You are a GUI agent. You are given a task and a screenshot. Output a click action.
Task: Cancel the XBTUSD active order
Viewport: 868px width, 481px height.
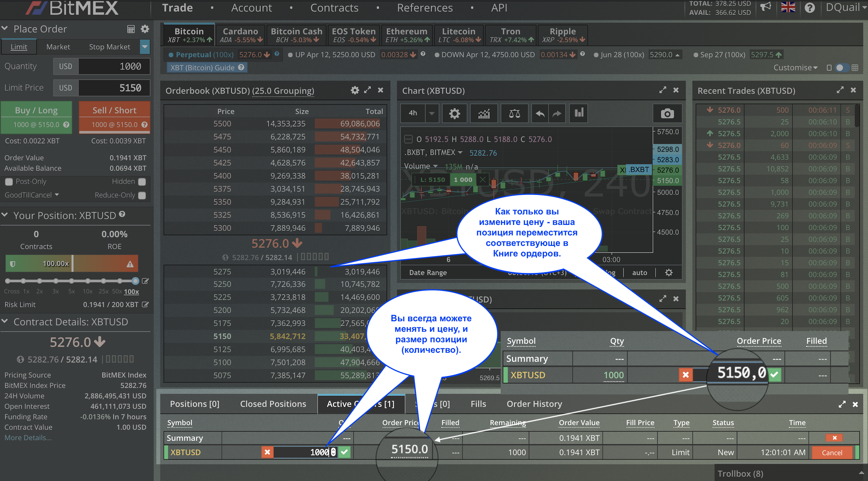(x=832, y=453)
